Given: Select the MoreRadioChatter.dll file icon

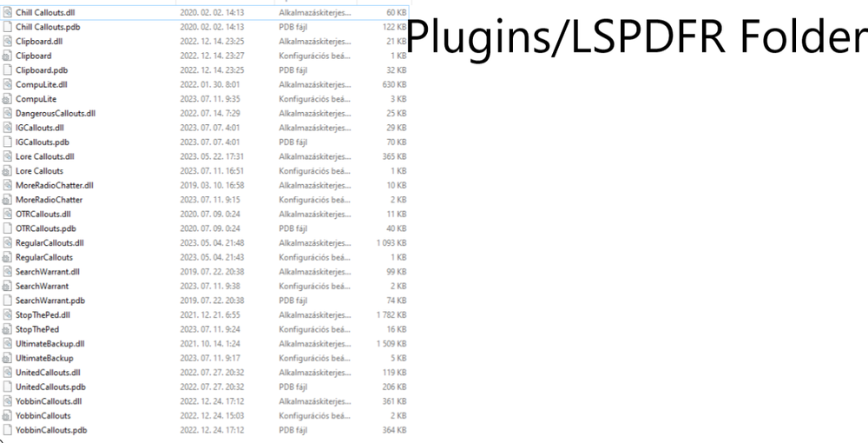Looking at the screenshot, I should 7,185.
